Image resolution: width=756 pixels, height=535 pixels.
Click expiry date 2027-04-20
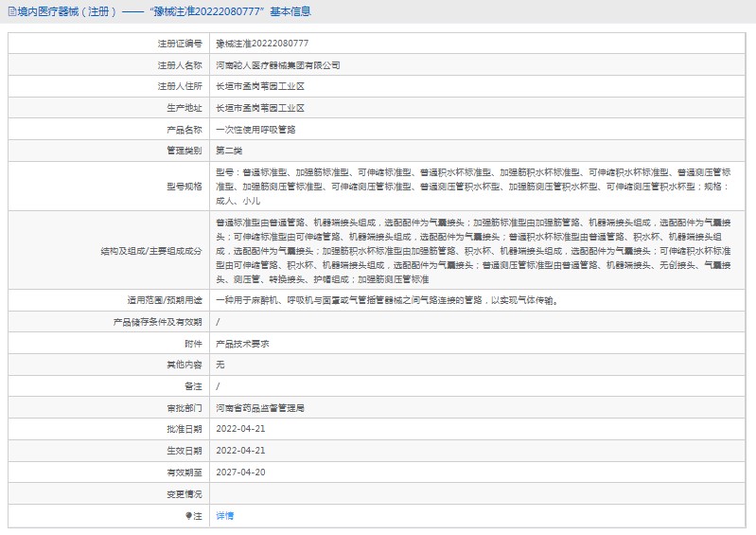pyautogui.click(x=240, y=473)
